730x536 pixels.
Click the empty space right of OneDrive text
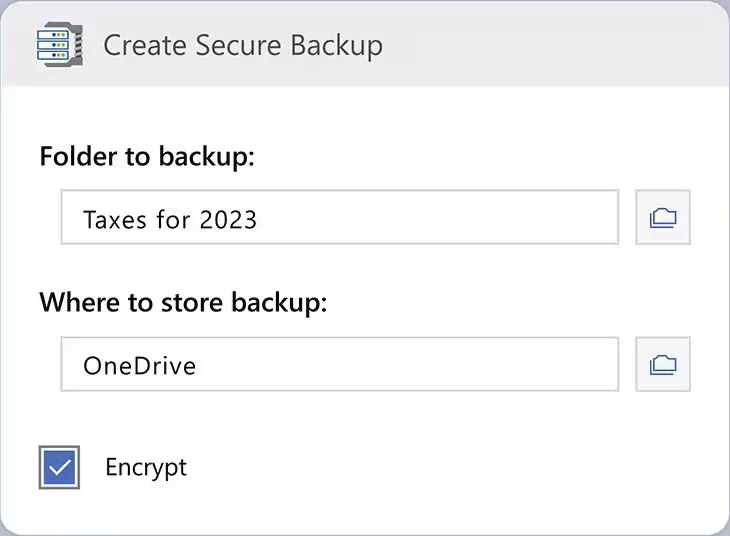coord(407,364)
